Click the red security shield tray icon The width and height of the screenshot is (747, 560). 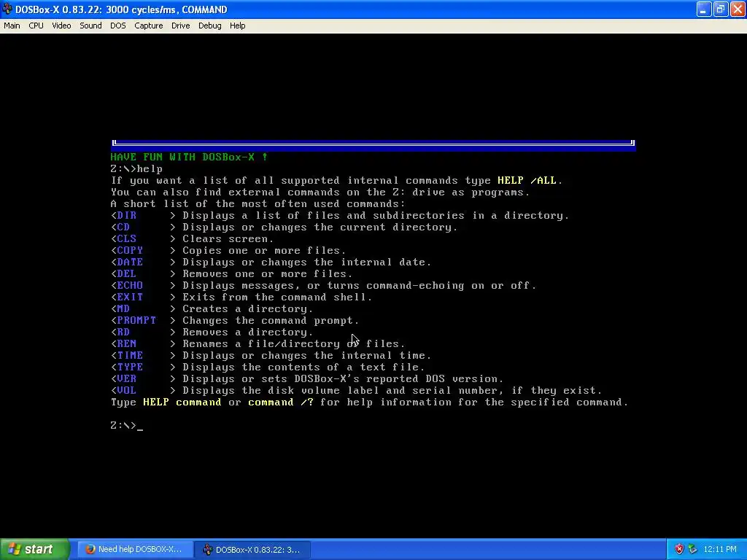679,549
